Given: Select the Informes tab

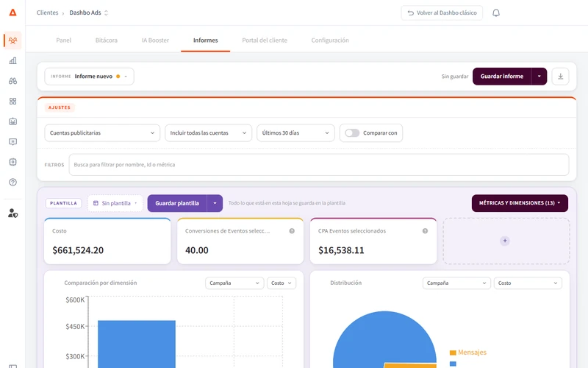Looking at the screenshot, I should 206,40.
